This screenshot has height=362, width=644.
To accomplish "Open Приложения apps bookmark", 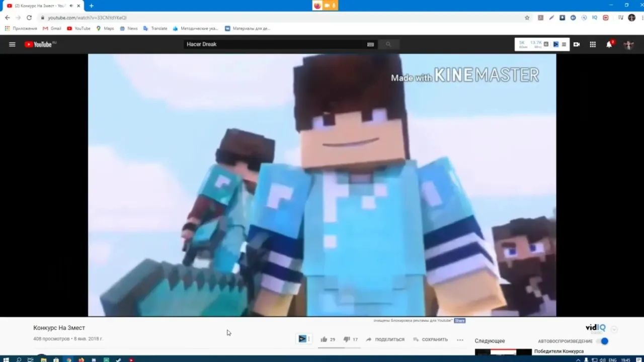I will [21, 29].
